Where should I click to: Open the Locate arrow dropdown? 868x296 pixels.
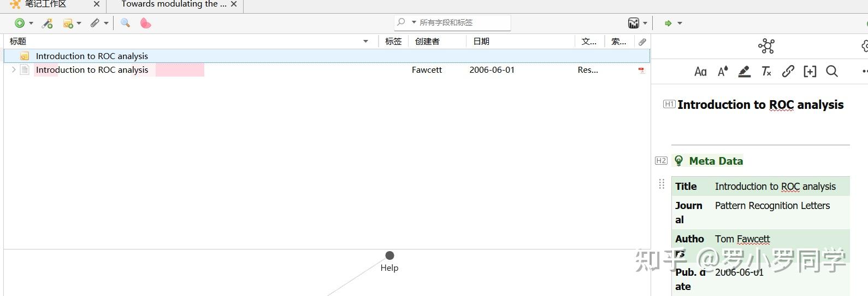680,23
